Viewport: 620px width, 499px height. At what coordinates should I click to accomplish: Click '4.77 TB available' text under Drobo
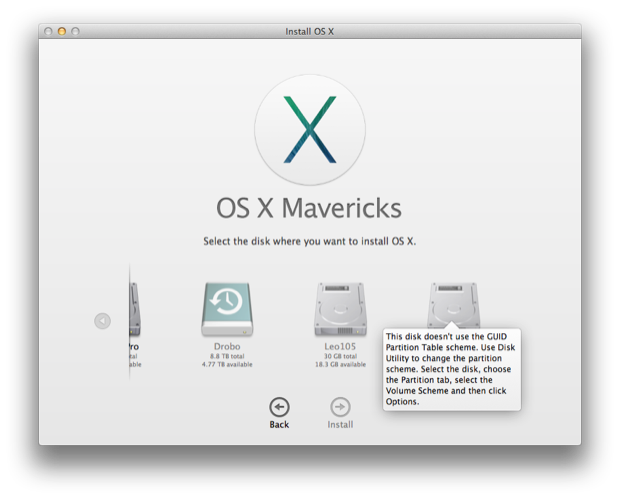pos(227,364)
